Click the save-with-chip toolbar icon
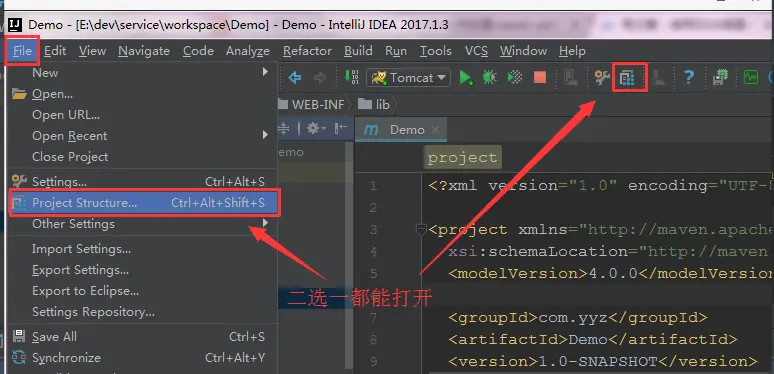 720,77
